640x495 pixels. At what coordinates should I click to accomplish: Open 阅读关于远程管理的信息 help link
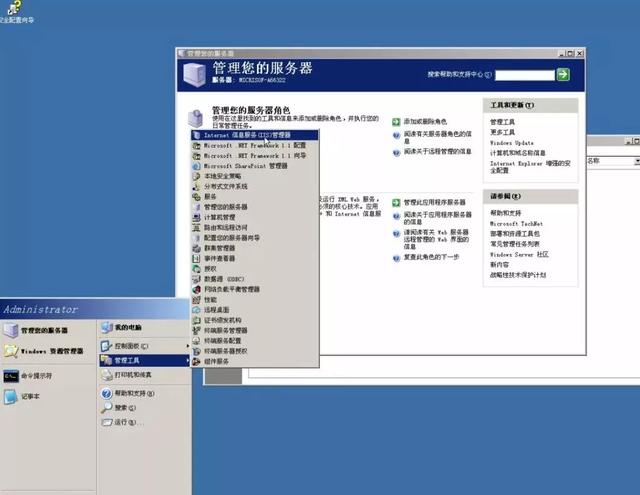[438, 151]
